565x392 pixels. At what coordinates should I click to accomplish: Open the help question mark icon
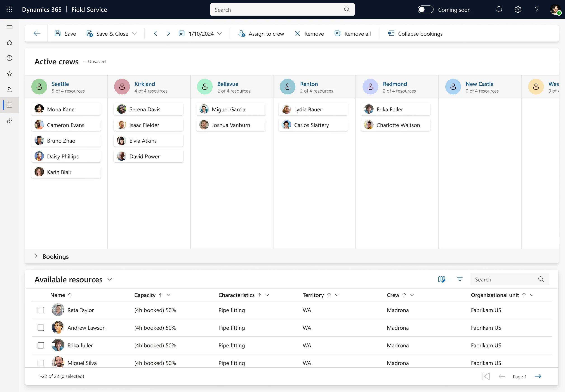[x=537, y=9]
